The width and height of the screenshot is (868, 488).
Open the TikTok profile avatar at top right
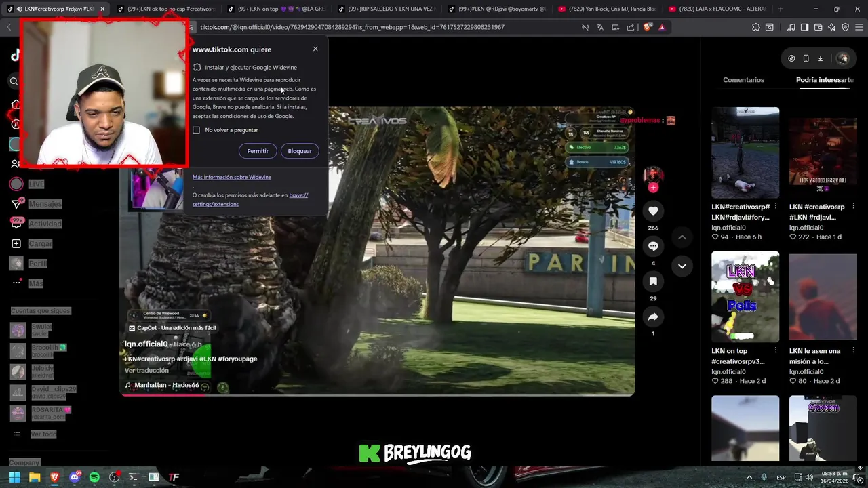(843, 58)
